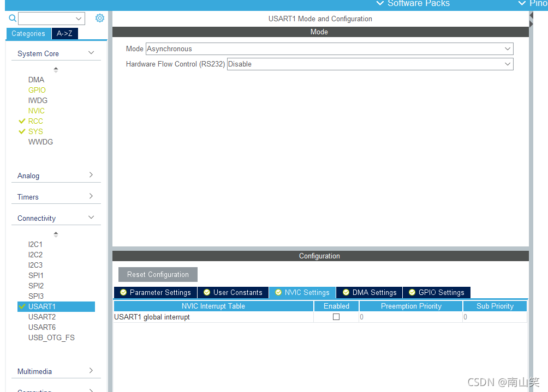Select IWDG in System Core
The width and height of the screenshot is (548, 392).
38,100
